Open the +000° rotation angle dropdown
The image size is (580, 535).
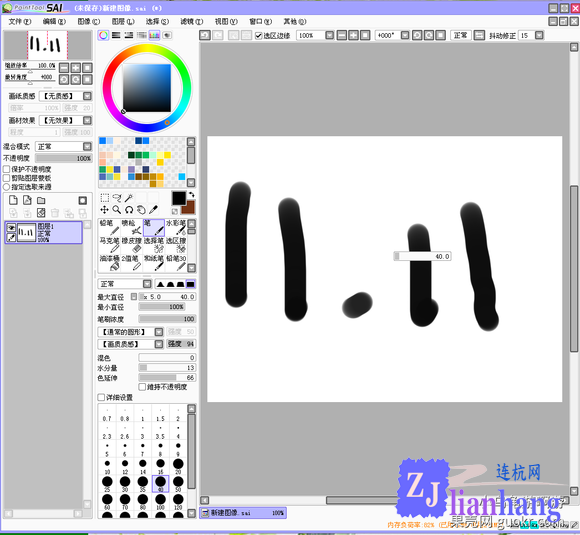405,35
